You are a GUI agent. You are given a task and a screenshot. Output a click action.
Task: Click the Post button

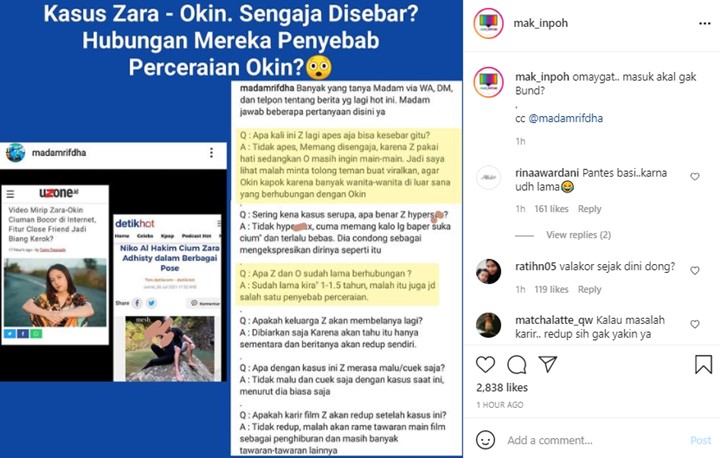700,441
